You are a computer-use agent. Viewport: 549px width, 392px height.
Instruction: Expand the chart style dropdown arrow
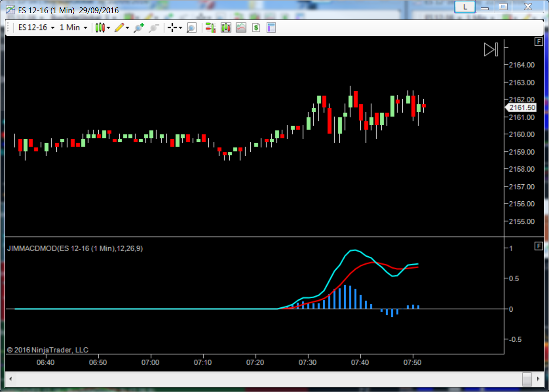pos(108,28)
